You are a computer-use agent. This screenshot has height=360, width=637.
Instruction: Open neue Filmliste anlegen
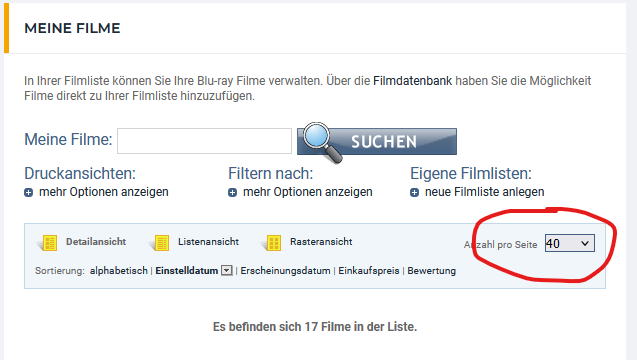pos(485,192)
